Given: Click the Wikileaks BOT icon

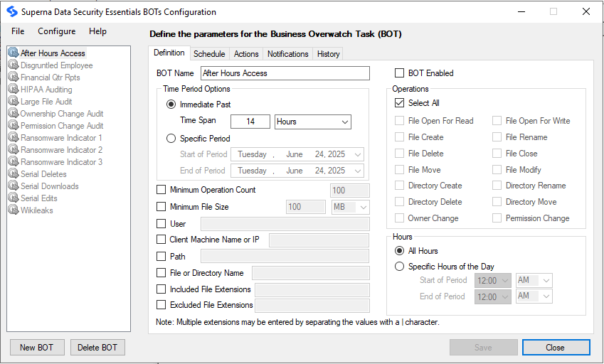Looking at the screenshot, I should click(x=14, y=210).
